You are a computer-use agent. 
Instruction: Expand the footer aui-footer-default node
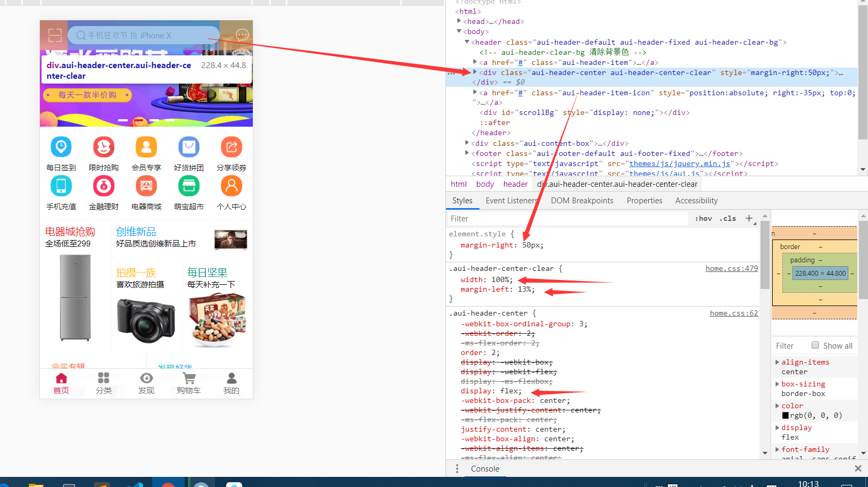pyautogui.click(x=467, y=153)
